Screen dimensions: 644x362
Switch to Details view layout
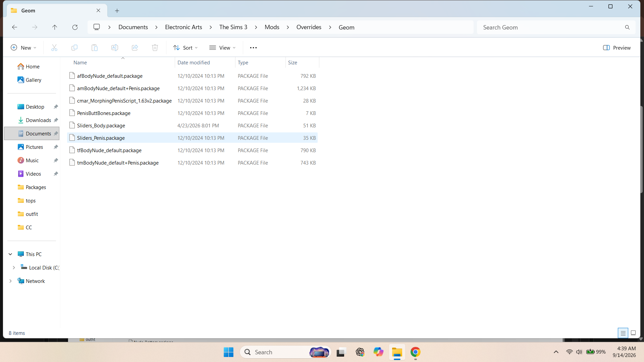623,333
